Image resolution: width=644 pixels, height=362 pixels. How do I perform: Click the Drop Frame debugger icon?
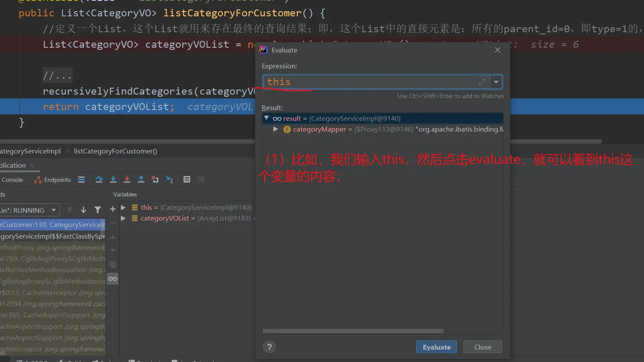155,180
